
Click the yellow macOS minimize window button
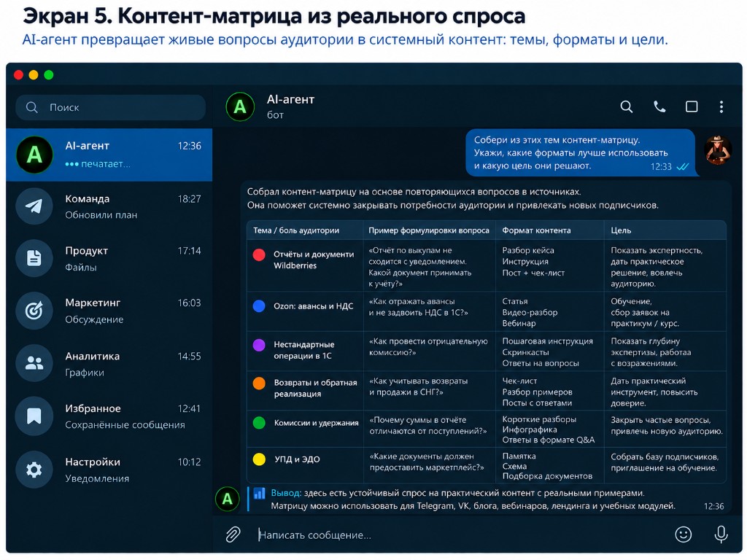(x=34, y=75)
